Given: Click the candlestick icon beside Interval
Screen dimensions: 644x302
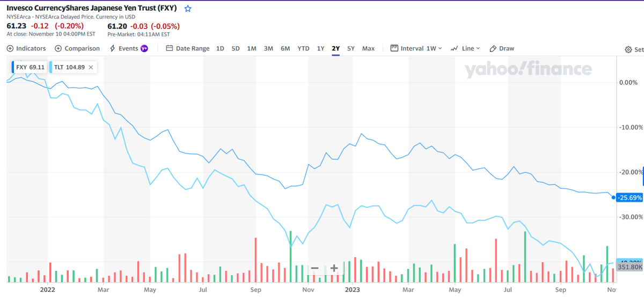Looking at the screenshot, I should pyautogui.click(x=394, y=48).
